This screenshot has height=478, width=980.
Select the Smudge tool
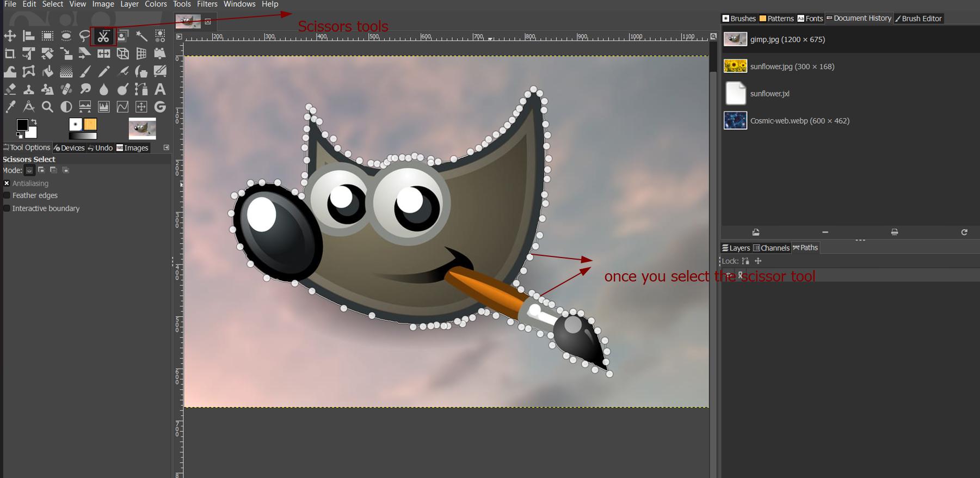(85, 89)
